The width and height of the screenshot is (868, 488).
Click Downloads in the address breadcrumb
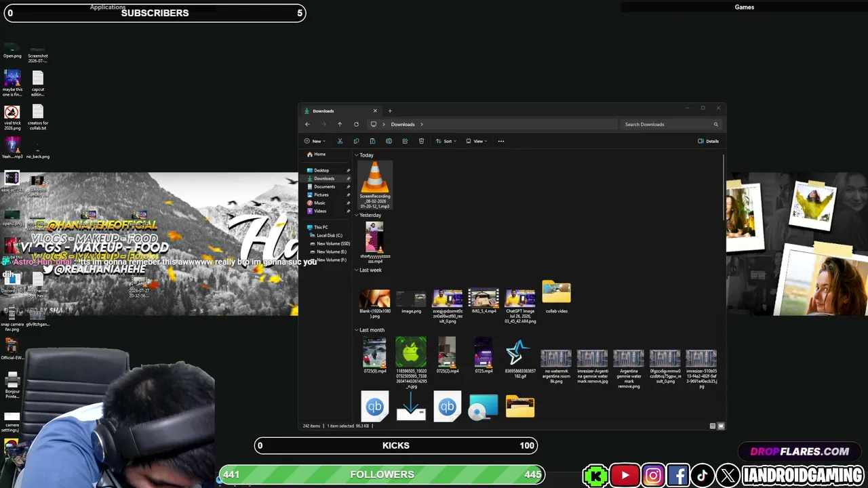(x=403, y=124)
